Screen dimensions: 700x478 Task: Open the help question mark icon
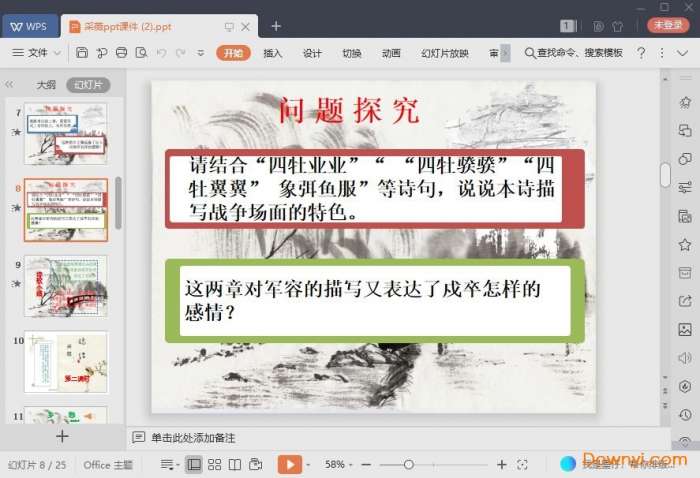coord(641,53)
